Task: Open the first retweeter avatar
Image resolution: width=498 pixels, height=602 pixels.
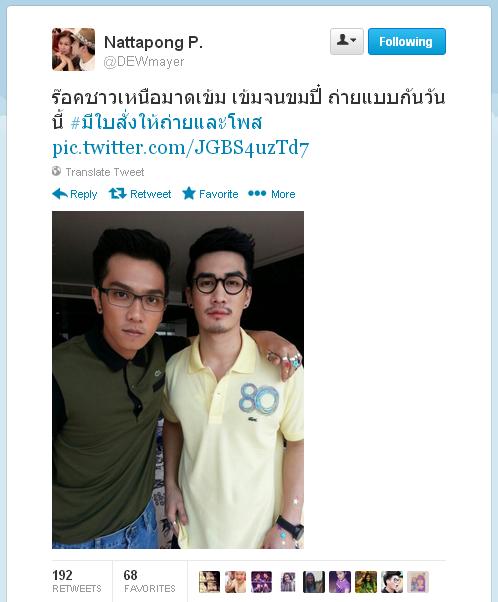Action: tap(209, 582)
